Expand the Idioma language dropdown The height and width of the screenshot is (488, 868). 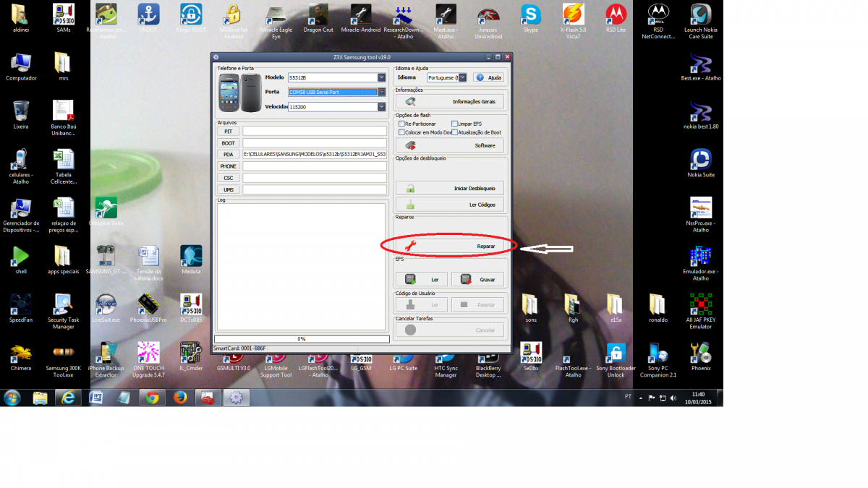click(462, 77)
